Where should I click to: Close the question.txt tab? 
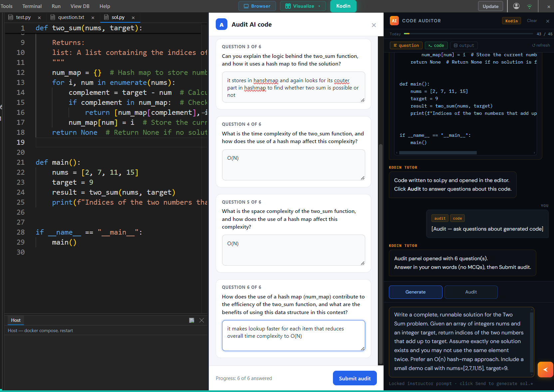click(x=93, y=18)
